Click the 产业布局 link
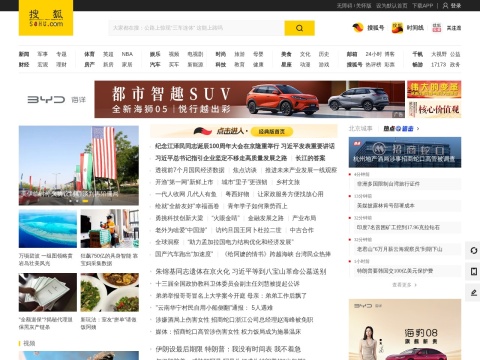 [304, 218]
